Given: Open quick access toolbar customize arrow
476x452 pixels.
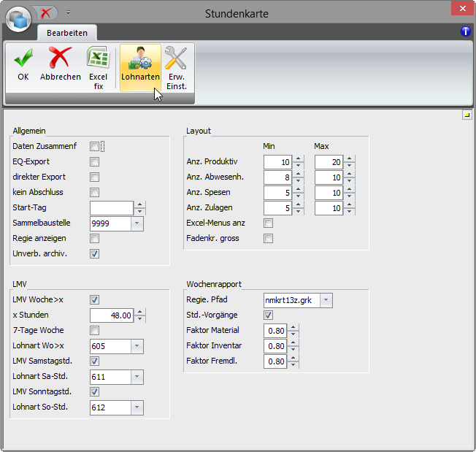Looking at the screenshot, I should pos(68,12).
